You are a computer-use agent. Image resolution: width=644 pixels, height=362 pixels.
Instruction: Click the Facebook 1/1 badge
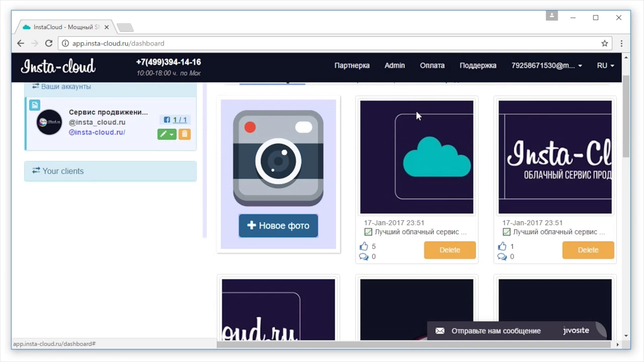[x=175, y=120]
